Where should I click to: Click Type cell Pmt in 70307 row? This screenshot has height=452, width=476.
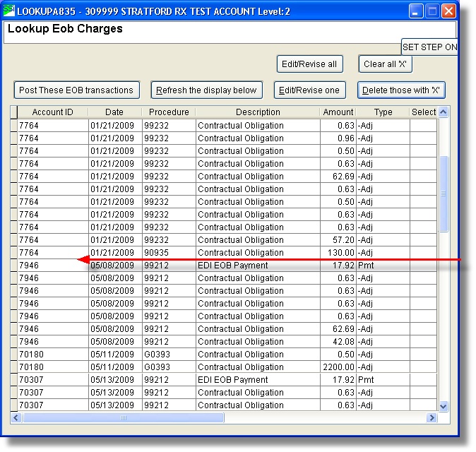click(383, 380)
